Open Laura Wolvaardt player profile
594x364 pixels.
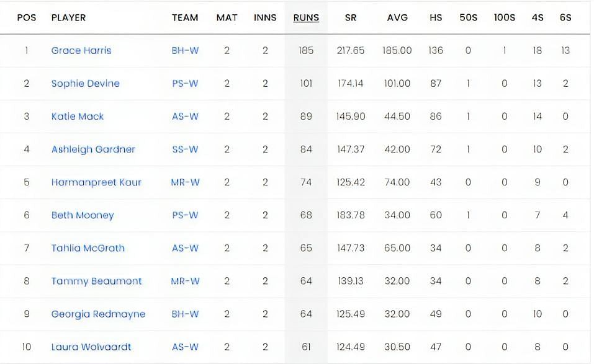[91, 347]
